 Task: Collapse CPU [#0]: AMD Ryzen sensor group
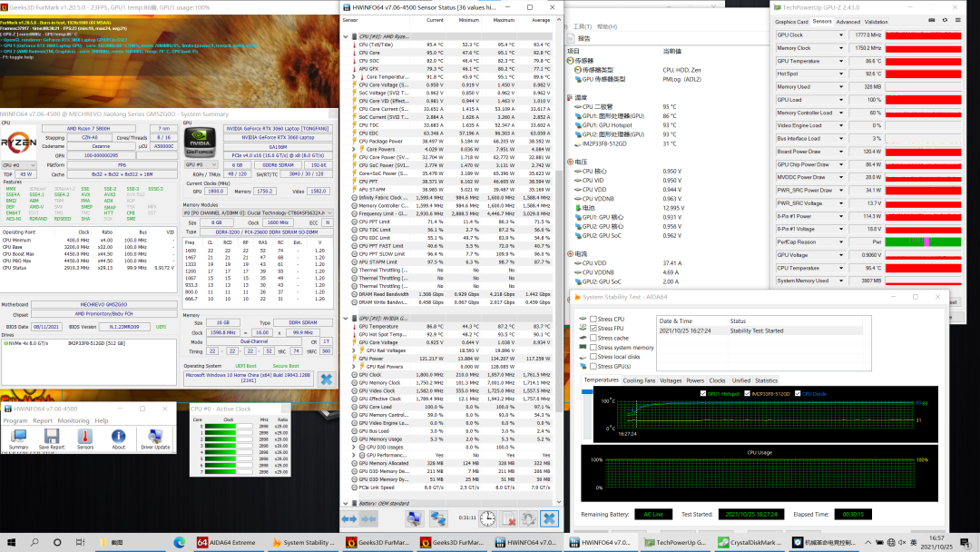[346, 36]
